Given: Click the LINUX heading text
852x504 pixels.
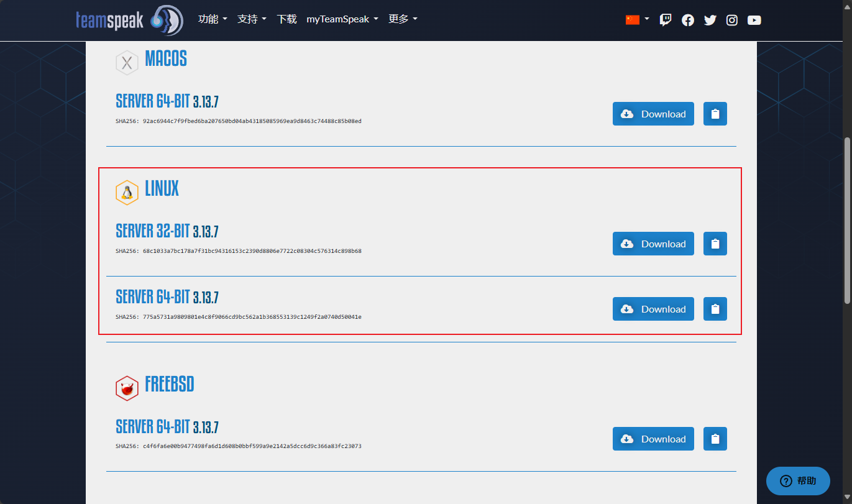Looking at the screenshot, I should [162, 189].
